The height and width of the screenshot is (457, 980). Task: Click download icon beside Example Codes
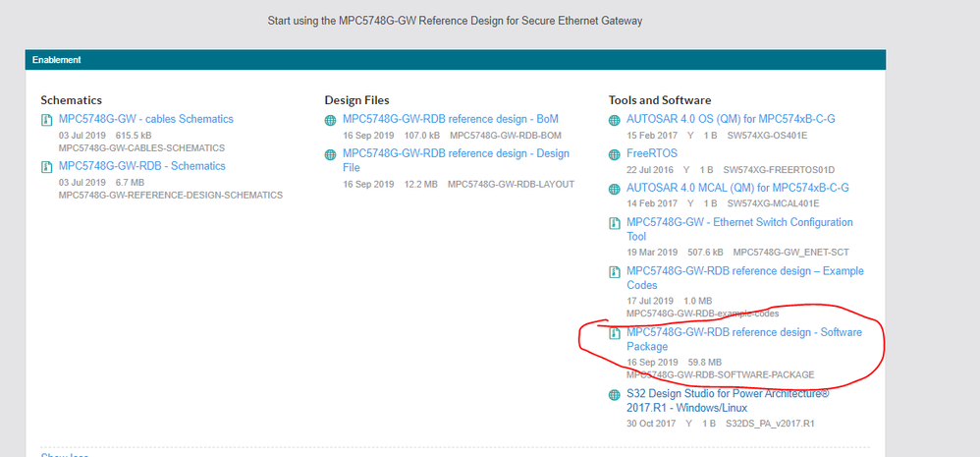click(x=615, y=272)
